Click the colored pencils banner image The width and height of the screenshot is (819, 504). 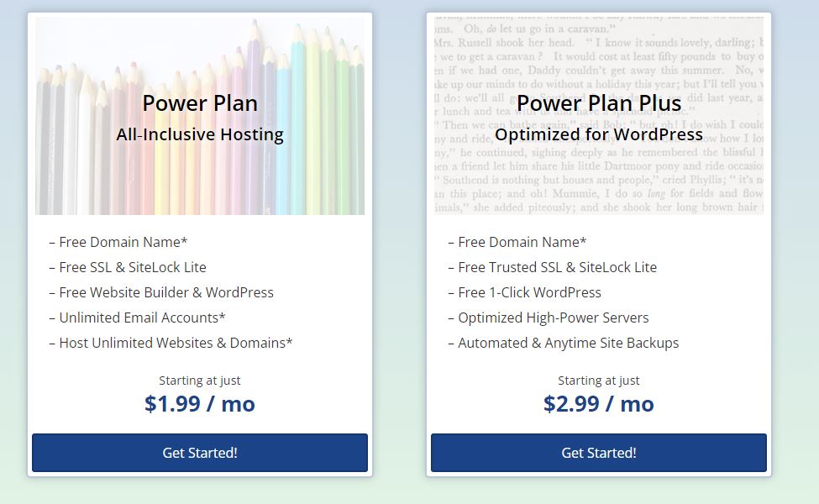tap(200, 116)
